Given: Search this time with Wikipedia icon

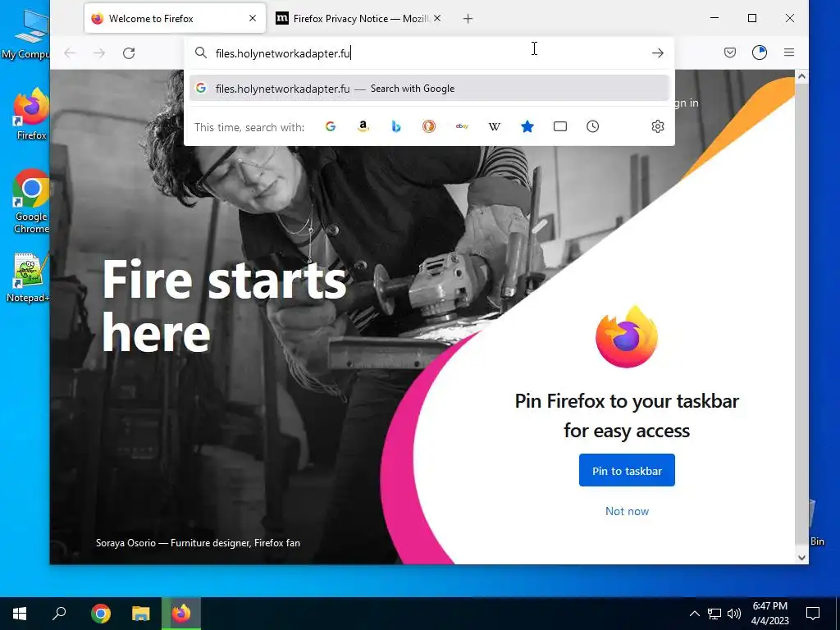Looking at the screenshot, I should pos(495,126).
